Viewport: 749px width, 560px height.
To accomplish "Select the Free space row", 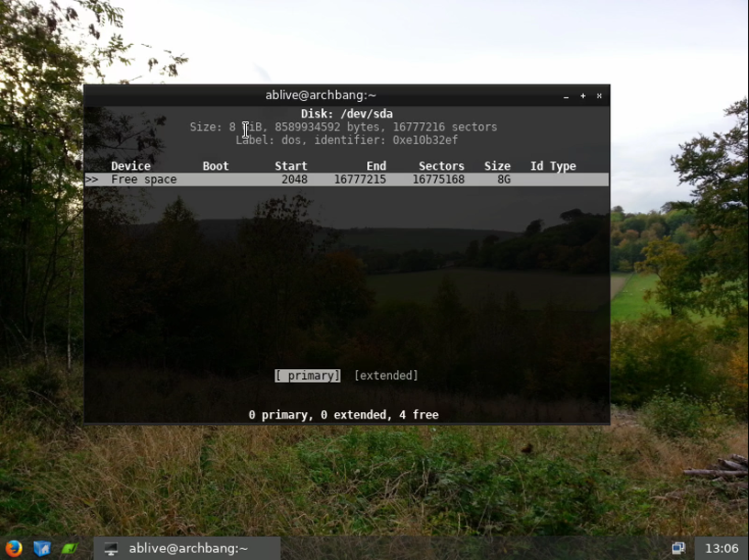I will pyautogui.click(x=144, y=180).
